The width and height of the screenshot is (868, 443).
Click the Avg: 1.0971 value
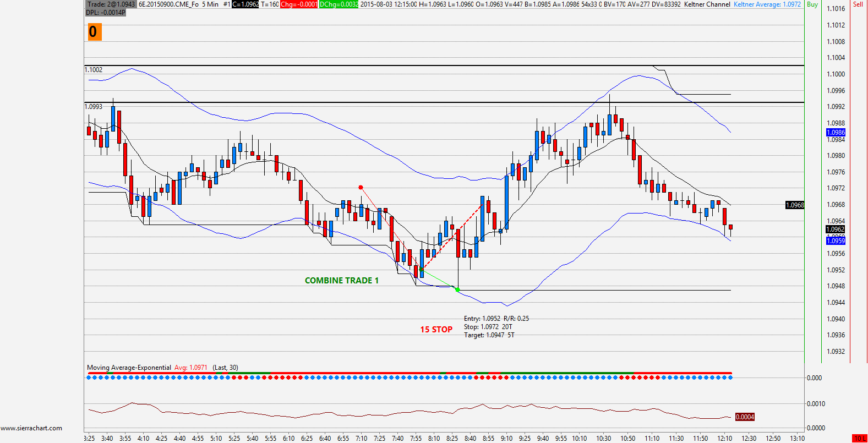click(x=191, y=368)
